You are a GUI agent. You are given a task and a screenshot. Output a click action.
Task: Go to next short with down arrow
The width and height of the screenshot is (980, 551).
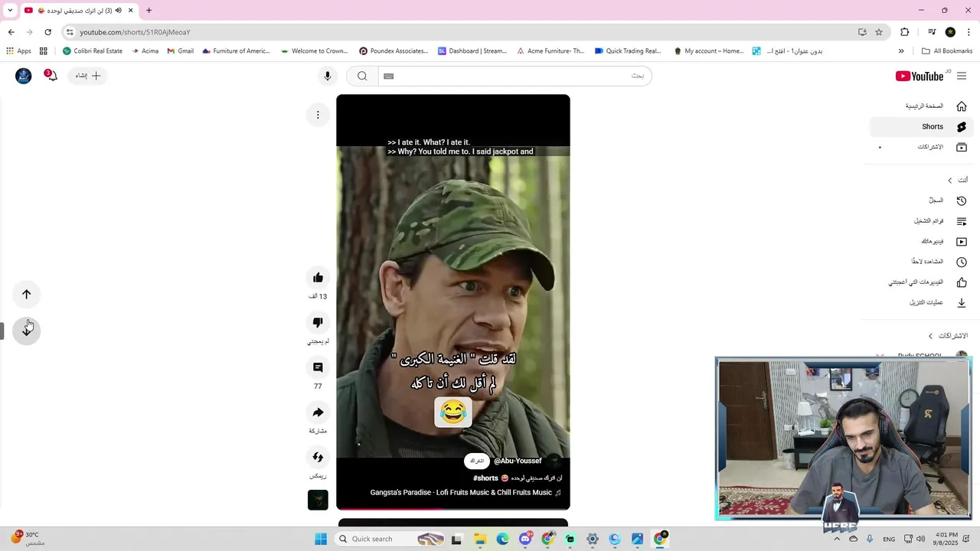27,330
